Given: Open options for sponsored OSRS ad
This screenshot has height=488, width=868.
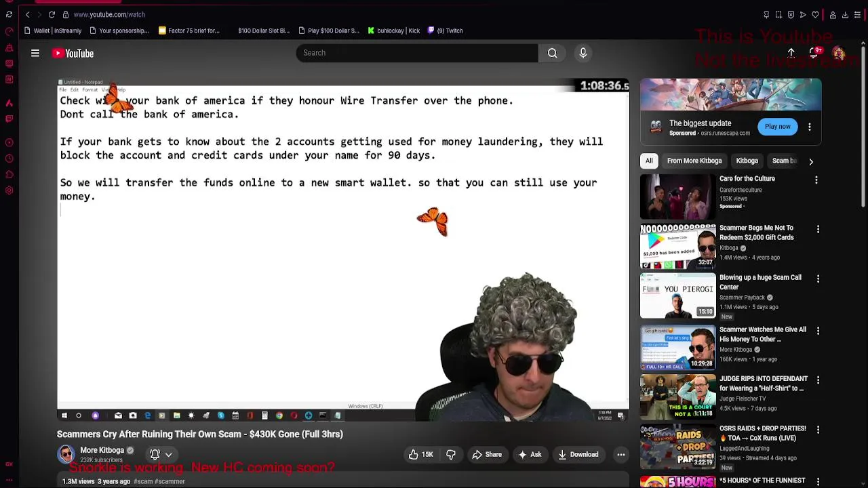Looking at the screenshot, I should (x=810, y=127).
